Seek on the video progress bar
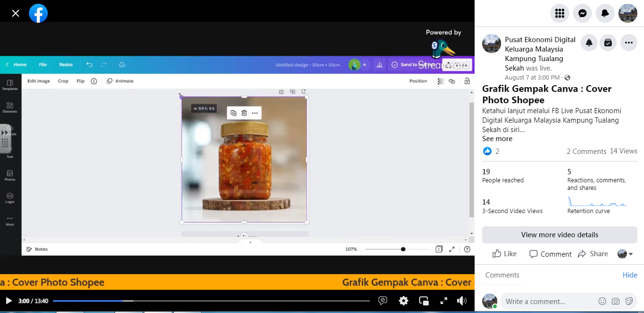 212,301
